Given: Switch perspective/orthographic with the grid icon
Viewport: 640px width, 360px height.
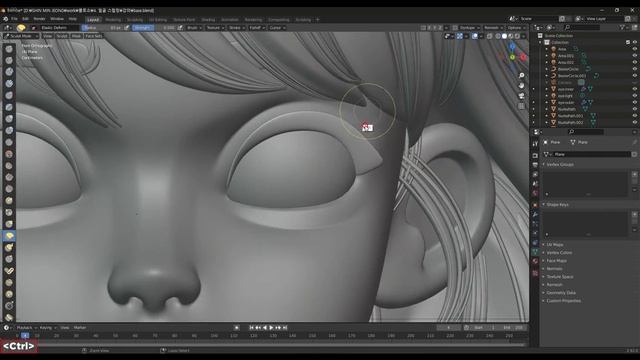Looking at the screenshot, I should pos(521,106).
